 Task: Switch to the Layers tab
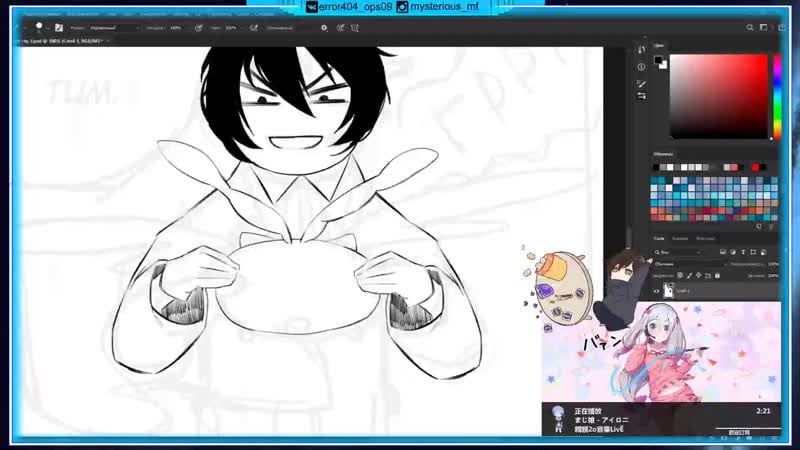[x=659, y=238]
